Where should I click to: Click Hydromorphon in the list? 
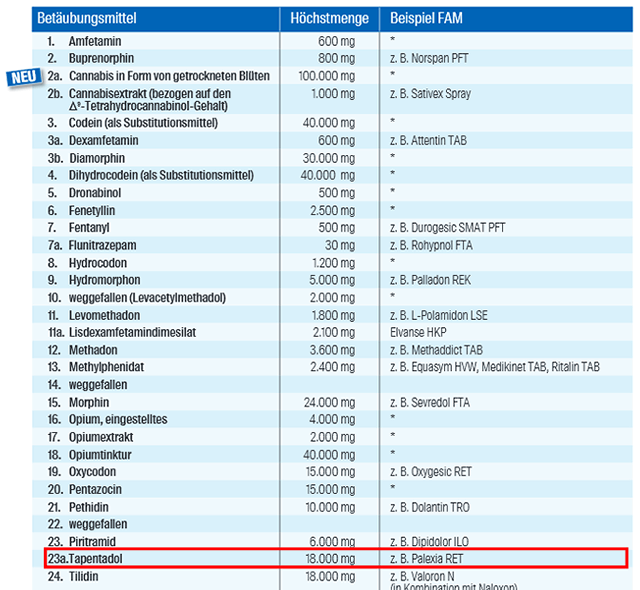point(104,280)
